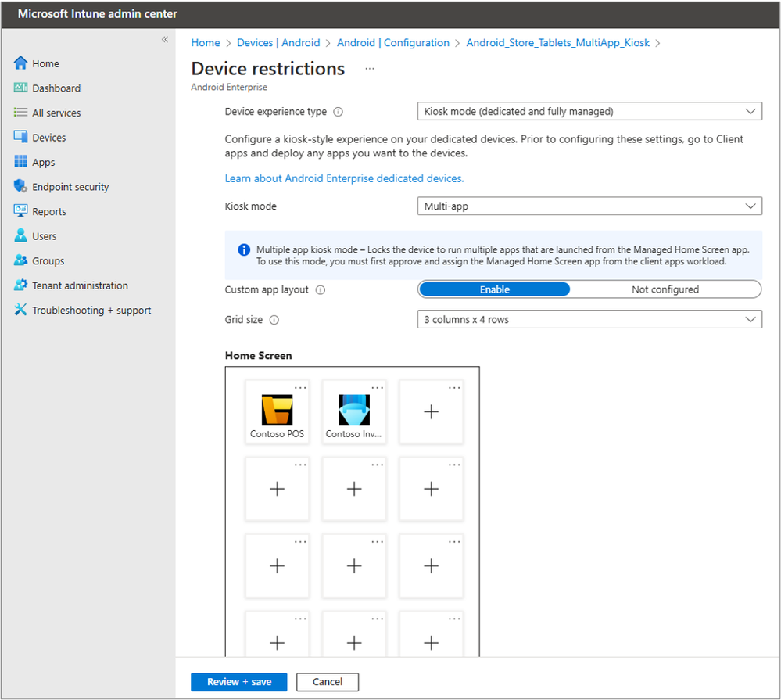
Task: Click the Troubleshooting + support wrench icon
Action: (20, 310)
